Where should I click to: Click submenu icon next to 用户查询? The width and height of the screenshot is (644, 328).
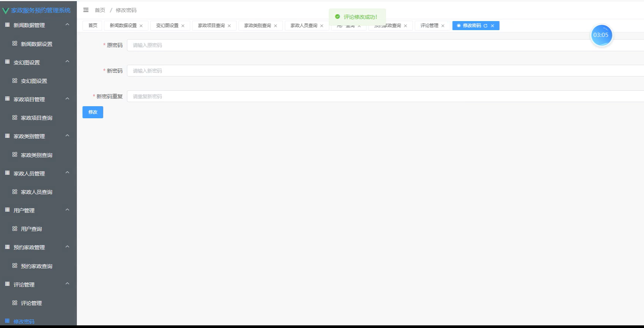(x=15, y=229)
